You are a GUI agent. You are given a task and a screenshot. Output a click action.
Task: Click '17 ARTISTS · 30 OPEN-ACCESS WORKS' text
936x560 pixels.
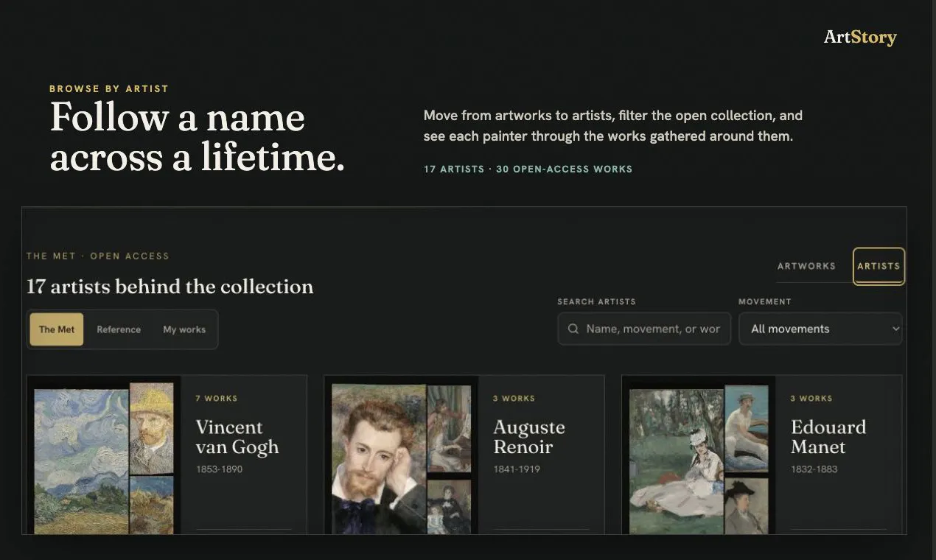click(528, 169)
